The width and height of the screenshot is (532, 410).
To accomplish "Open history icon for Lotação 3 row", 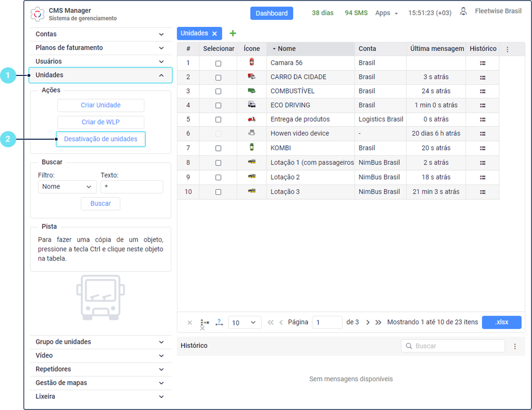I will (482, 192).
